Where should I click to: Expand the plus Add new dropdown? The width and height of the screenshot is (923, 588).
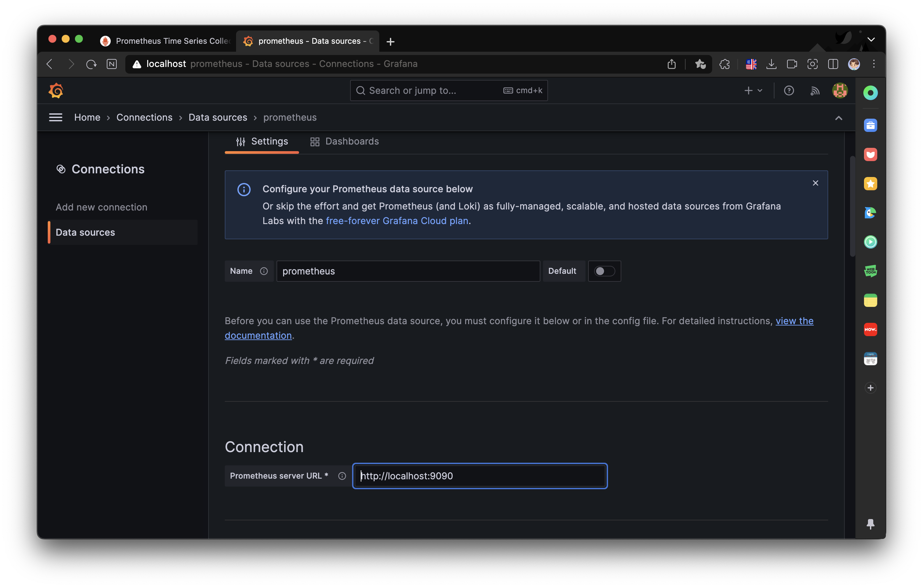pyautogui.click(x=753, y=91)
